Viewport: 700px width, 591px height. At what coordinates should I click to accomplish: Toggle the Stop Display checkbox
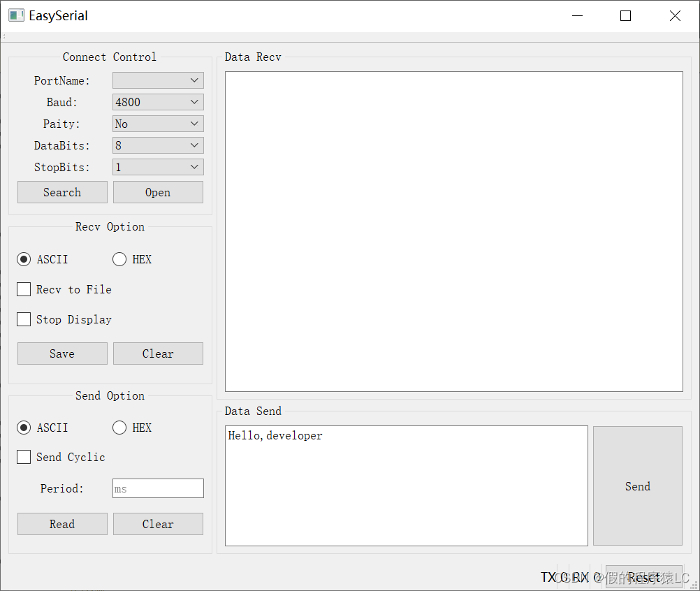pos(64,320)
